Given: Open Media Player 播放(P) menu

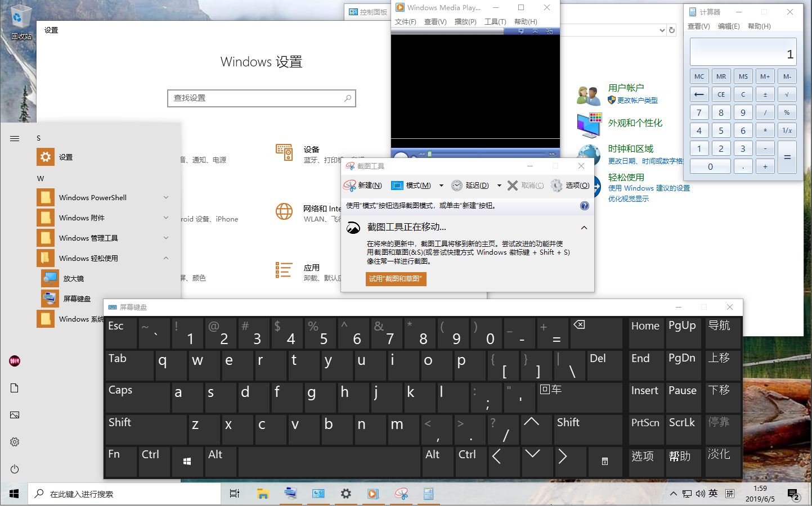Looking at the screenshot, I should tap(465, 22).
